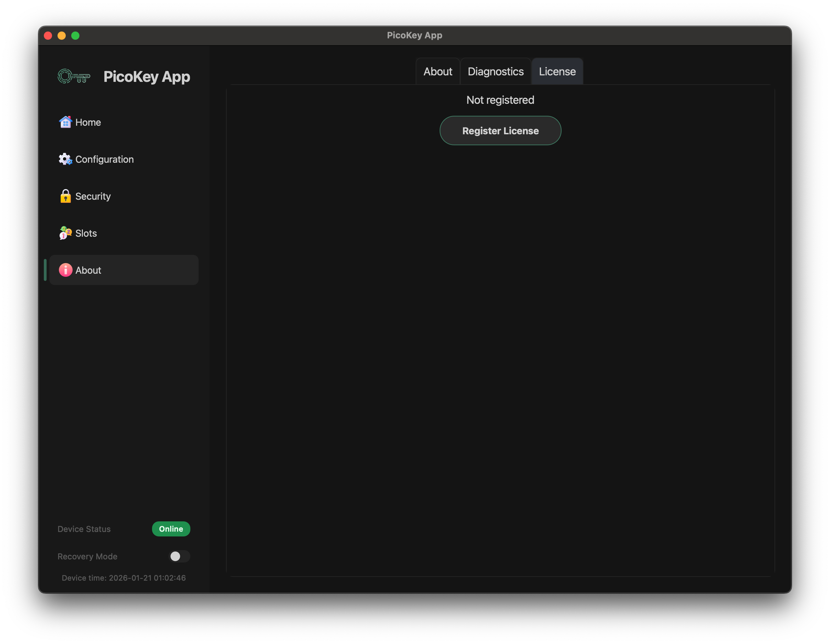Open the Home sidebar label
Image resolution: width=830 pixels, height=644 pixels.
click(88, 122)
